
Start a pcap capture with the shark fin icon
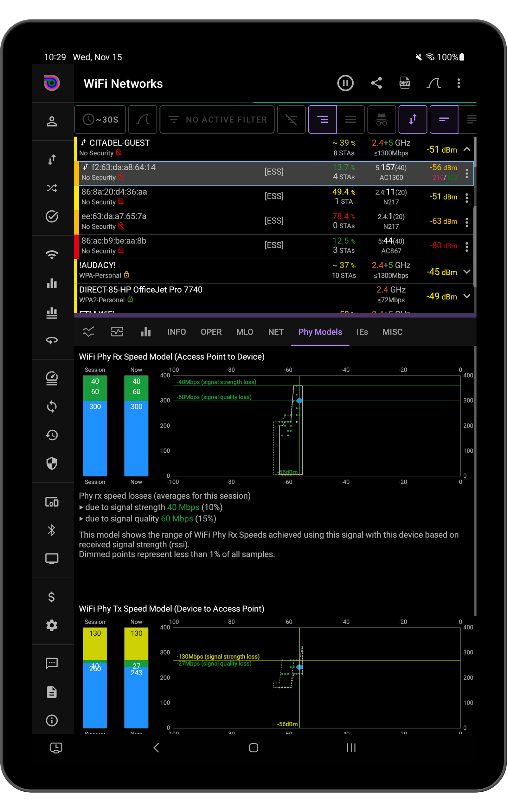click(434, 83)
